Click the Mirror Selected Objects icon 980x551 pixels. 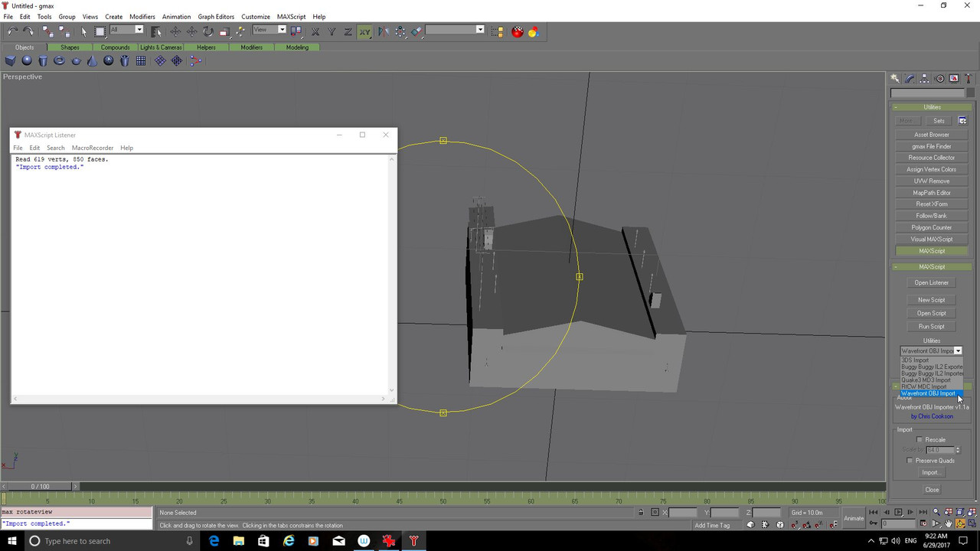coord(384,31)
